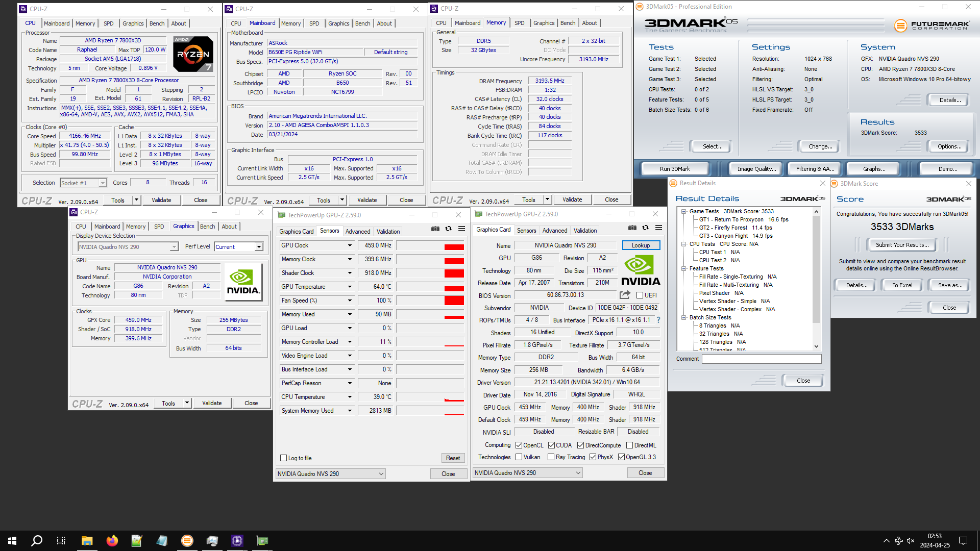Toggle the DirectCompute checkbox

pos(580,445)
